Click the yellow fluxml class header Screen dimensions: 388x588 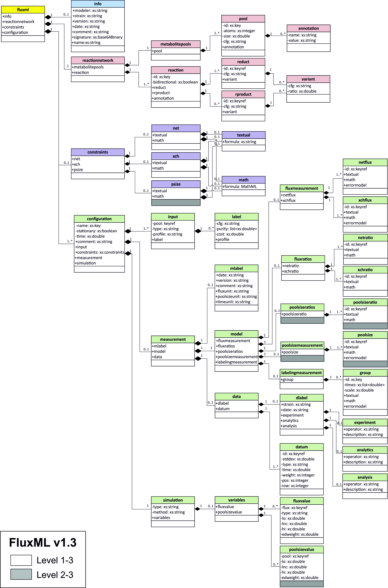23,10
